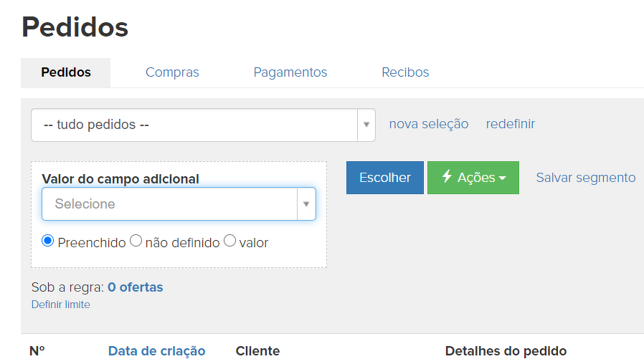Click the redefinir link
644x364 pixels.
coord(511,124)
